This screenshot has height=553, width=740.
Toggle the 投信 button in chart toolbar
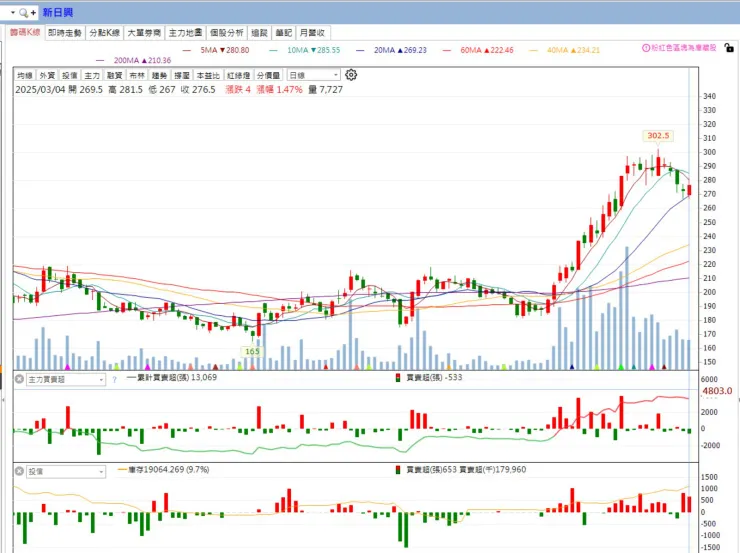[x=69, y=75]
